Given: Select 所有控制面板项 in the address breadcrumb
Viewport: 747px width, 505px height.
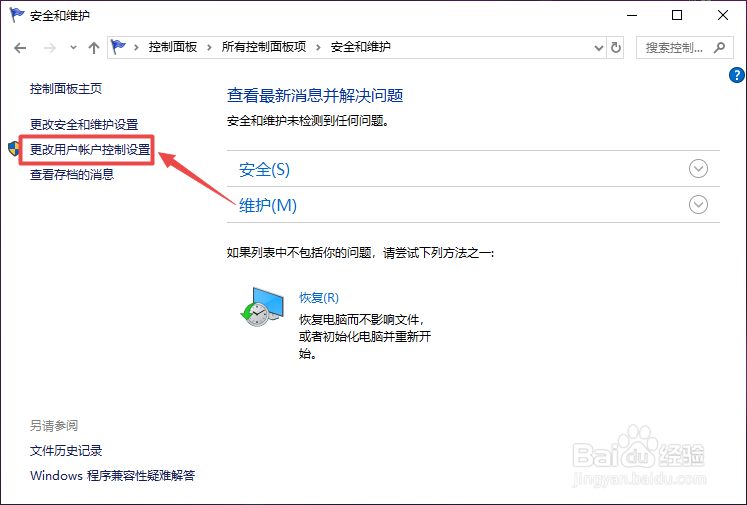Looking at the screenshot, I should tap(263, 47).
